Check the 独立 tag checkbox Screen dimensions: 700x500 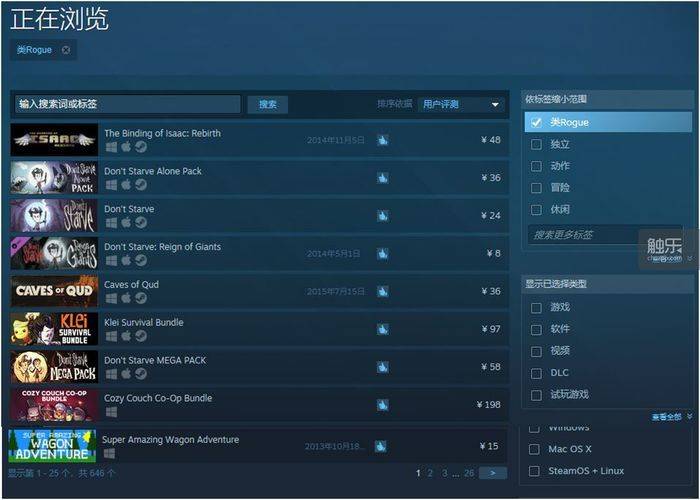[536, 144]
